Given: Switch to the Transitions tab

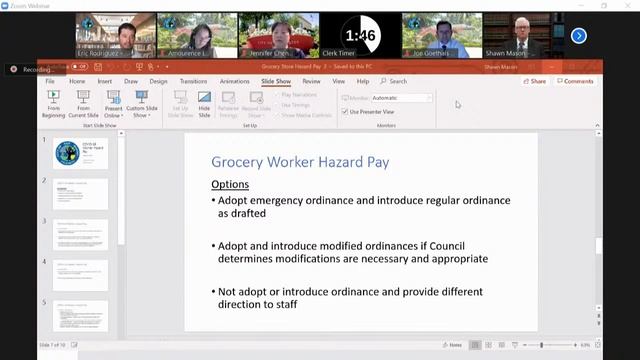Looking at the screenshot, I should [x=193, y=81].
